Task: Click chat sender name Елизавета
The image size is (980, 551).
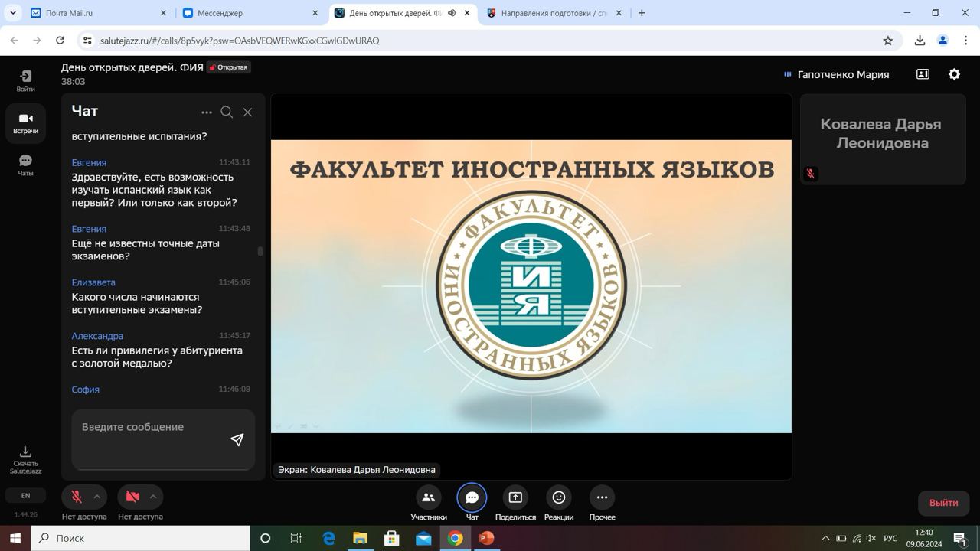Action: coord(93,282)
